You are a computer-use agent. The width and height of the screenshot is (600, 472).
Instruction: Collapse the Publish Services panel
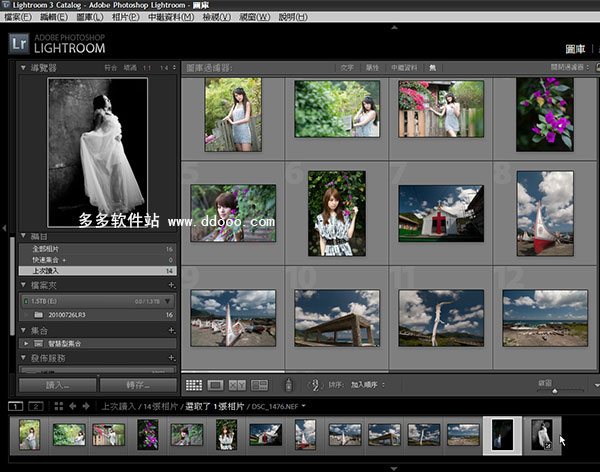(x=23, y=358)
